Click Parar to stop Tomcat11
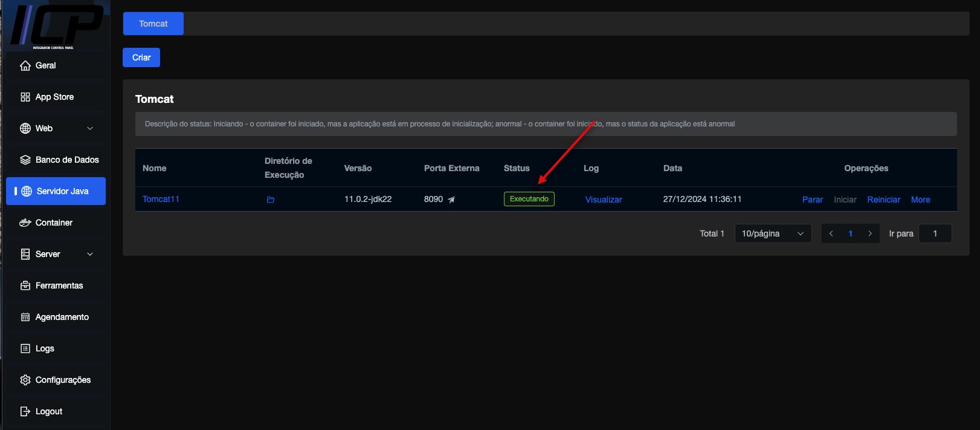The height and width of the screenshot is (430, 980). (x=812, y=200)
